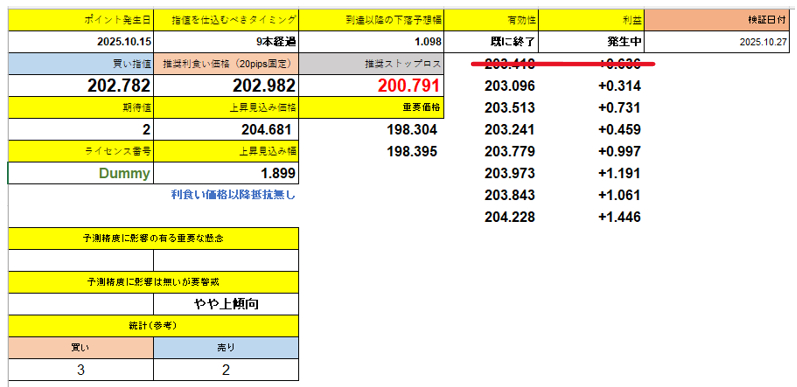The width and height of the screenshot is (797, 387).
Task: Click the price 203.843
Action: (510, 195)
